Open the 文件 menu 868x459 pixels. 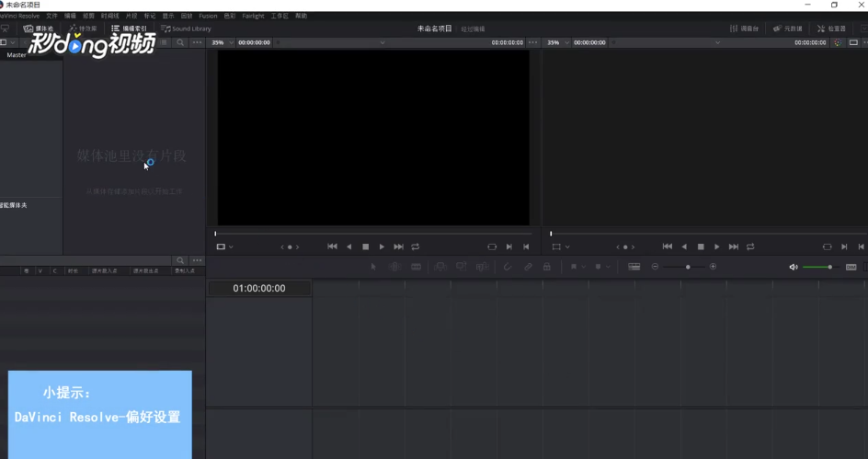click(x=51, y=16)
